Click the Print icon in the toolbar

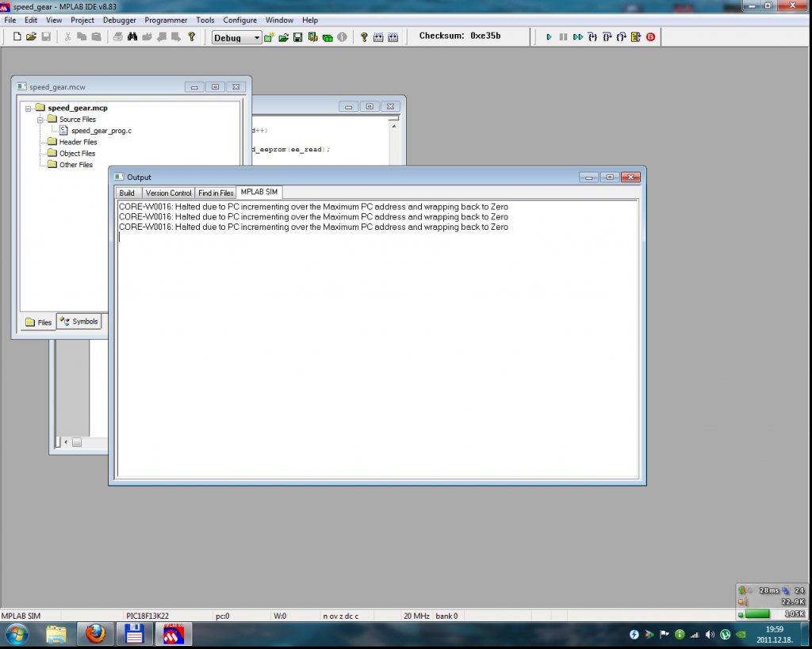point(118,36)
